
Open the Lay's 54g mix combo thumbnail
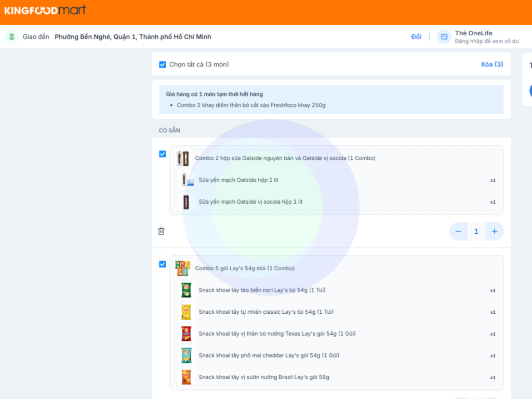[183, 268]
